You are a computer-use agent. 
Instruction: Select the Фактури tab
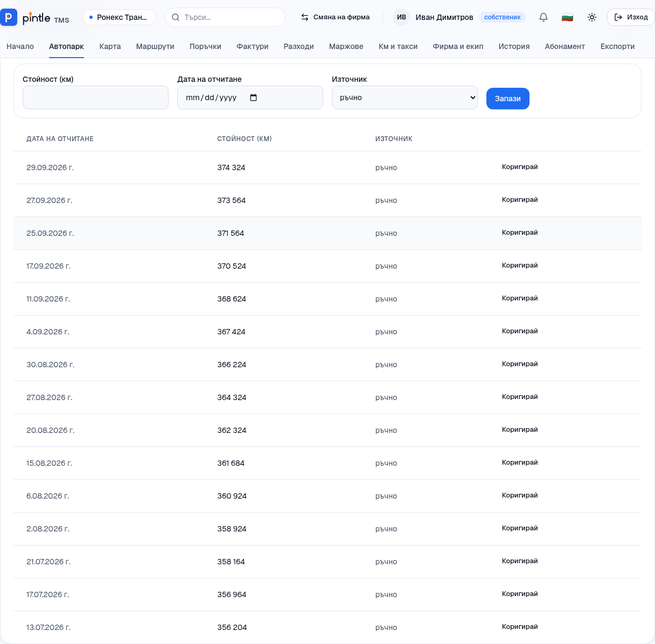[253, 46]
